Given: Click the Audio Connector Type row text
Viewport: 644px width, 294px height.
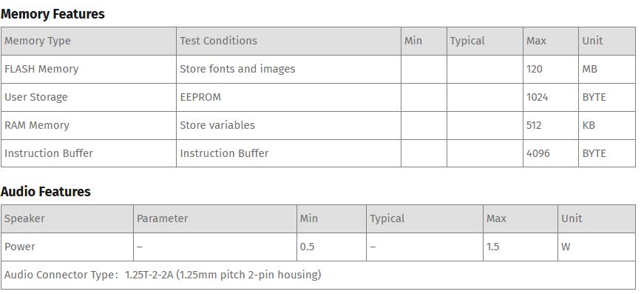Looking at the screenshot, I should pos(163,275).
